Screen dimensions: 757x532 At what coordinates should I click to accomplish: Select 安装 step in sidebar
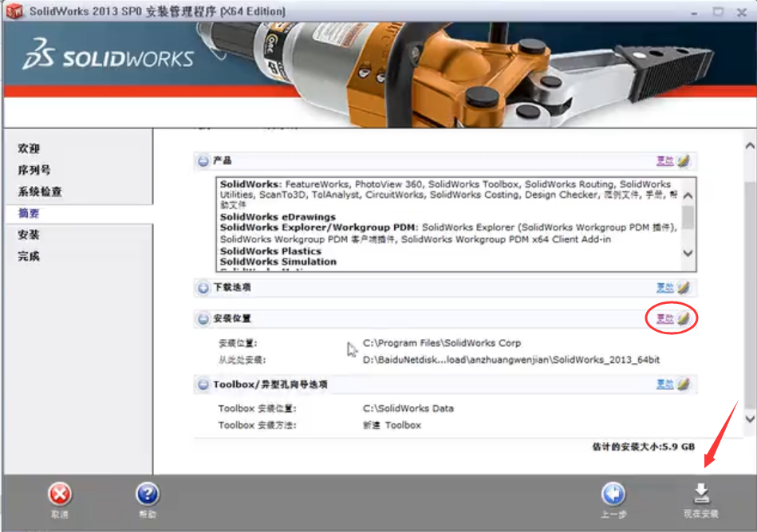tap(29, 234)
